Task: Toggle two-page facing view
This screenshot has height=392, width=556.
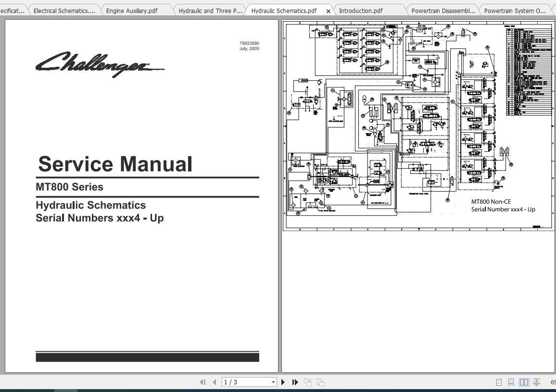Action: point(524,382)
